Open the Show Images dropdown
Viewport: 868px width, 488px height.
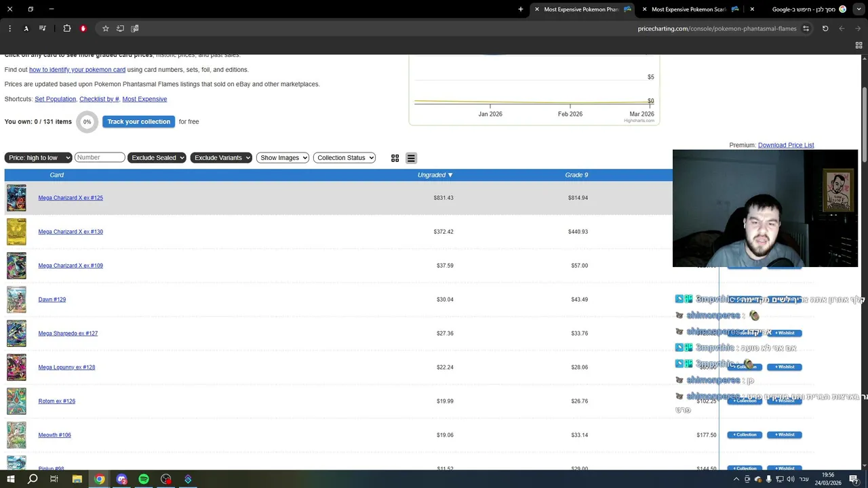point(283,158)
